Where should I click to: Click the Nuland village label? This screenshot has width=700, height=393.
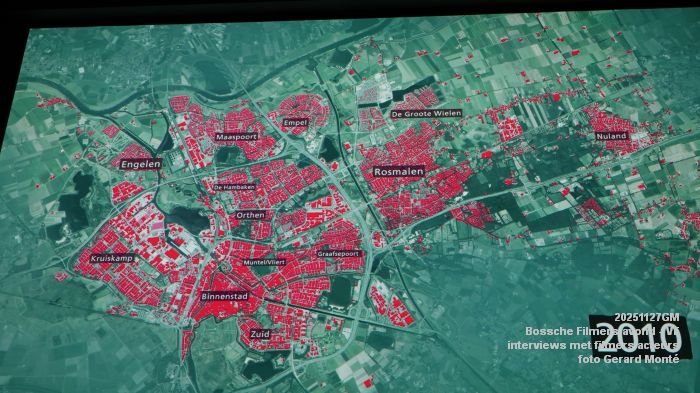pyautogui.click(x=611, y=136)
